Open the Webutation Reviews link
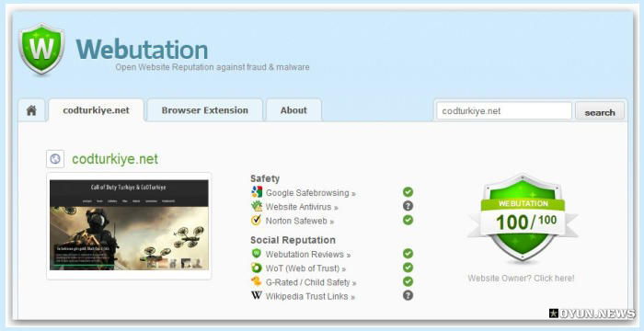 coord(308,255)
